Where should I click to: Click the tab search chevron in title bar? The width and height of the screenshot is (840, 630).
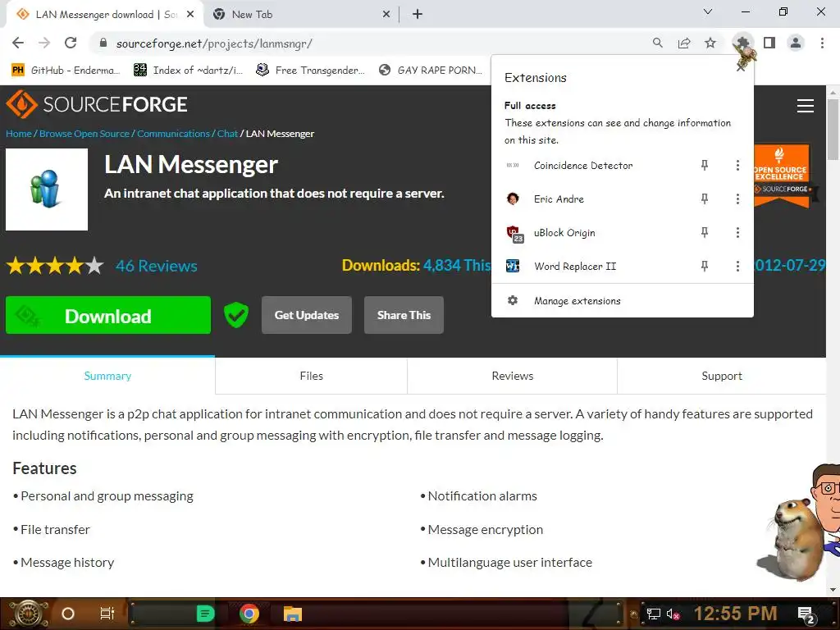pyautogui.click(x=708, y=11)
